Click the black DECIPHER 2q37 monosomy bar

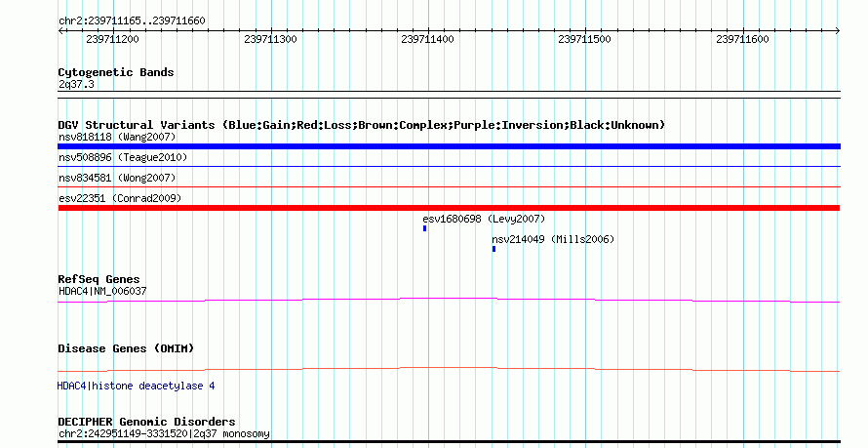point(449,442)
